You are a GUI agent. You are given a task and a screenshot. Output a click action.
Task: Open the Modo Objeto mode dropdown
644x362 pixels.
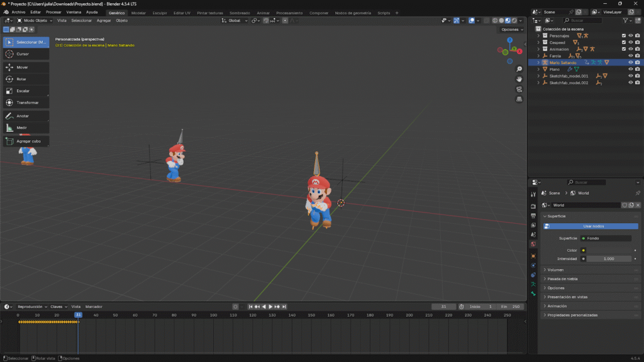click(36, 21)
